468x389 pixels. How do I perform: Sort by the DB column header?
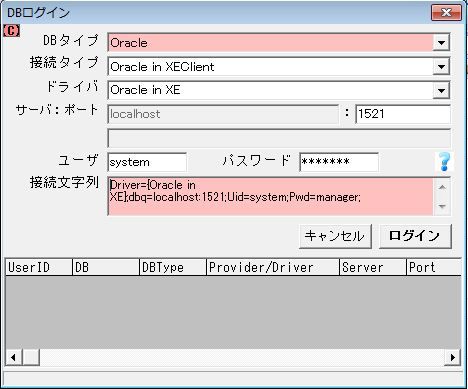pos(106,267)
